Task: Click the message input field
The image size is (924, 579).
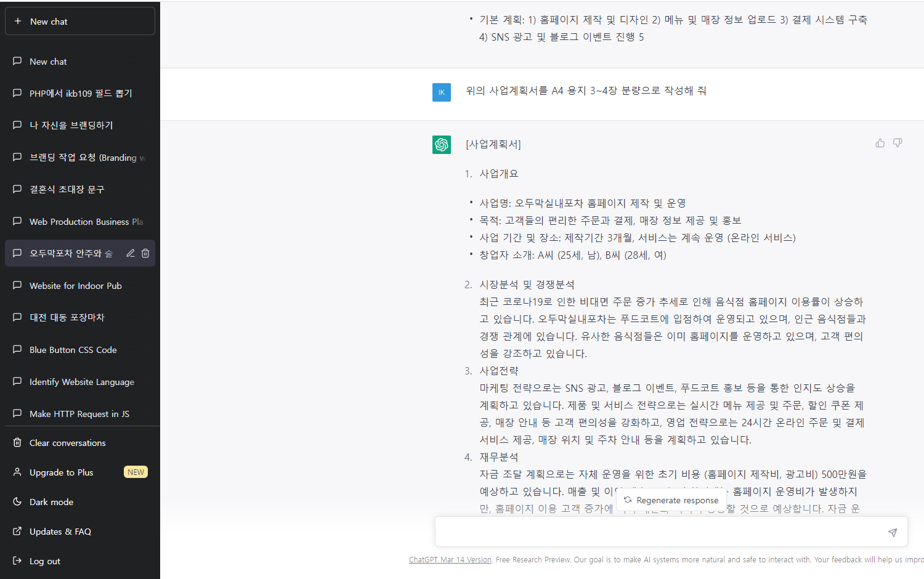Action: pyautogui.click(x=659, y=532)
